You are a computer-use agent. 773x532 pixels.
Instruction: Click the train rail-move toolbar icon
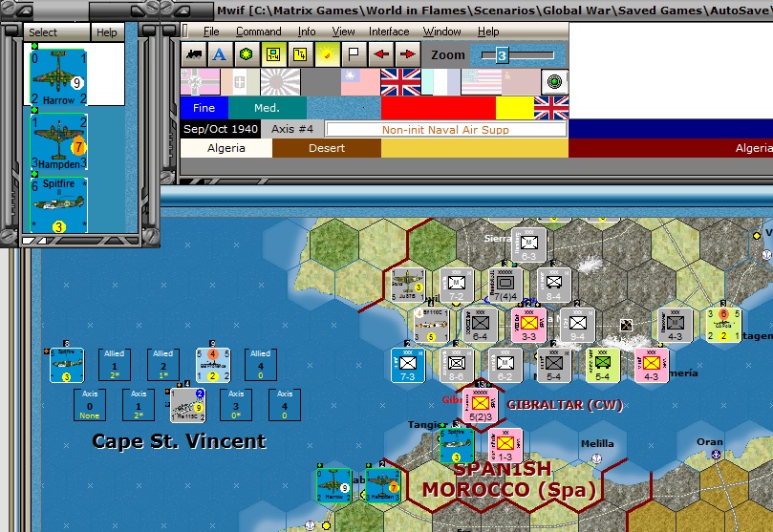click(194, 54)
